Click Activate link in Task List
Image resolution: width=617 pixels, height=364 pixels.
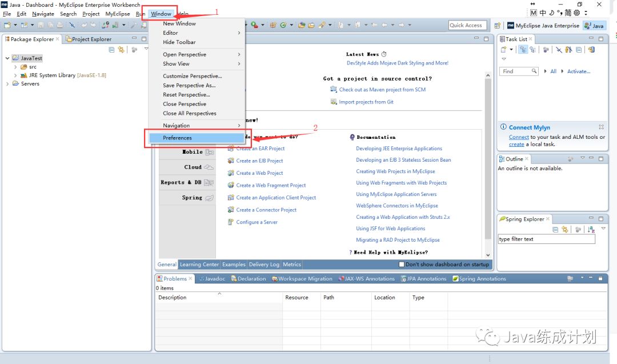pyautogui.click(x=578, y=71)
